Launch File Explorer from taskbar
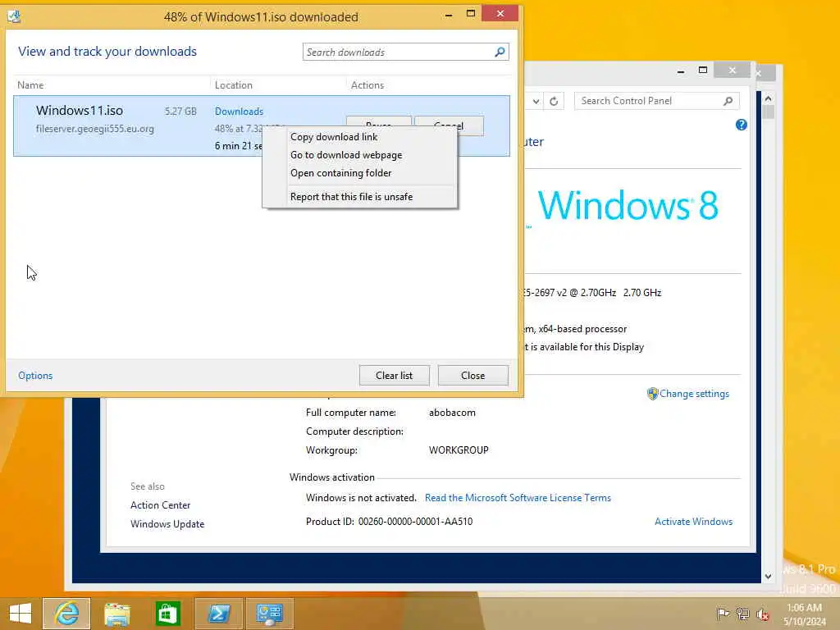 [116, 614]
